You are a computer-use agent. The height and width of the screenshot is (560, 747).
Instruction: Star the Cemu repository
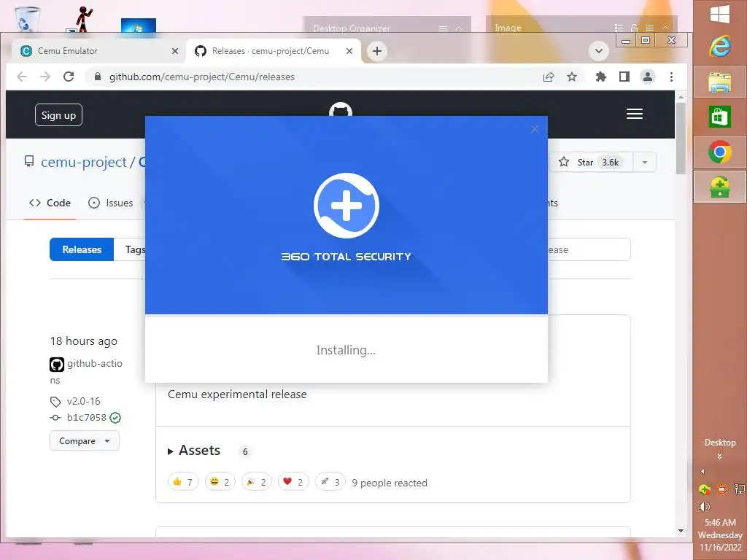[x=590, y=163]
